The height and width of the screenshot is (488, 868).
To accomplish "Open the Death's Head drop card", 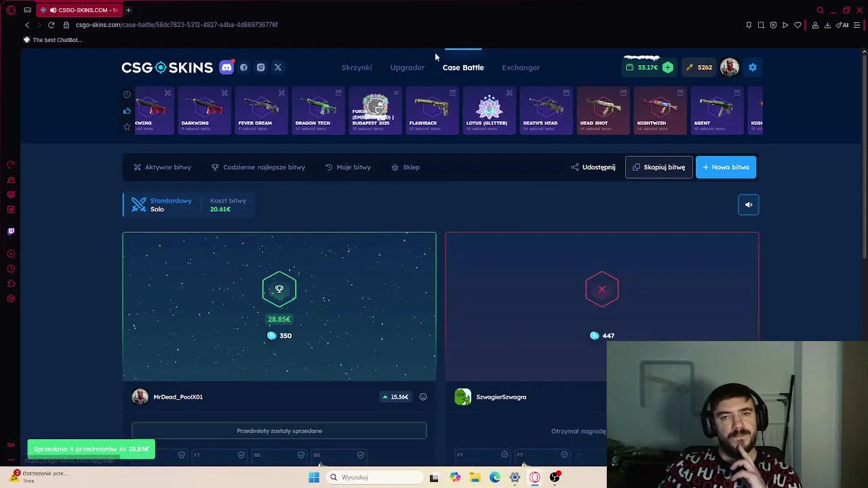I will click(545, 110).
